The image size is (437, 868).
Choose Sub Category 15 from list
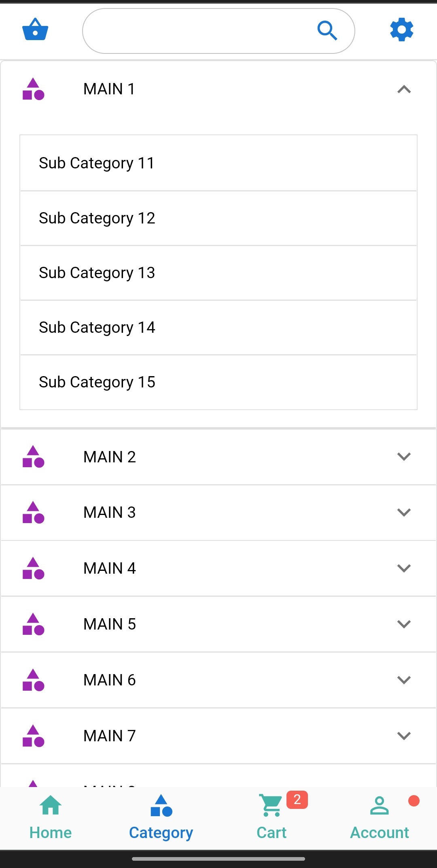pyautogui.click(x=218, y=382)
